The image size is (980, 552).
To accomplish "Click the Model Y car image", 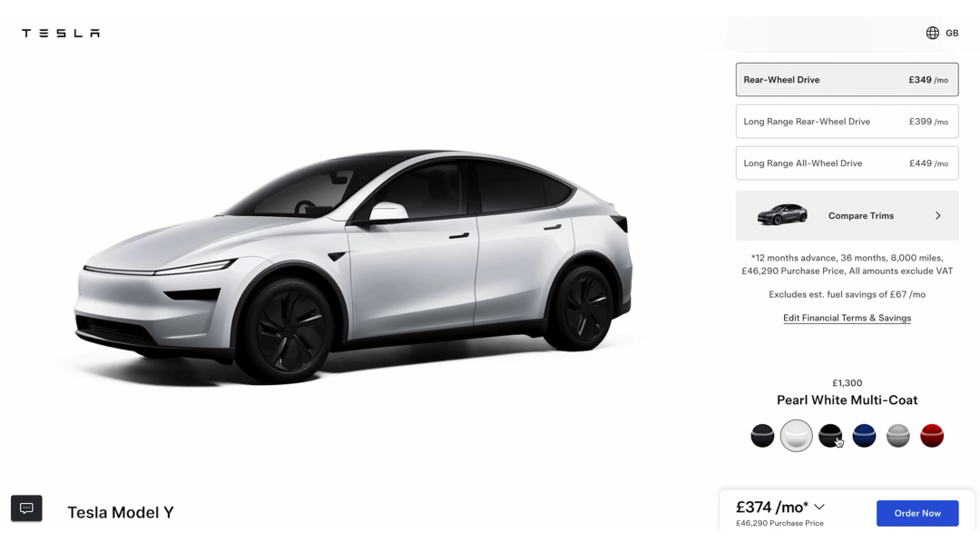I will tap(353, 266).
